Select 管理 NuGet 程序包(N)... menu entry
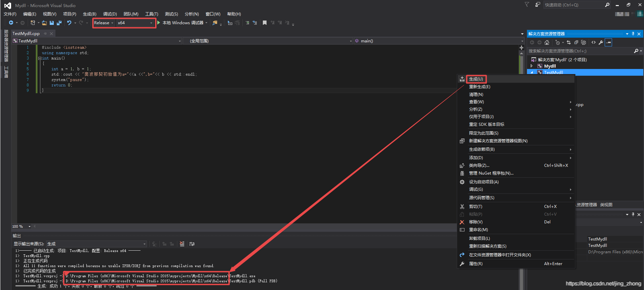The width and height of the screenshot is (644, 290). (491, 173)
